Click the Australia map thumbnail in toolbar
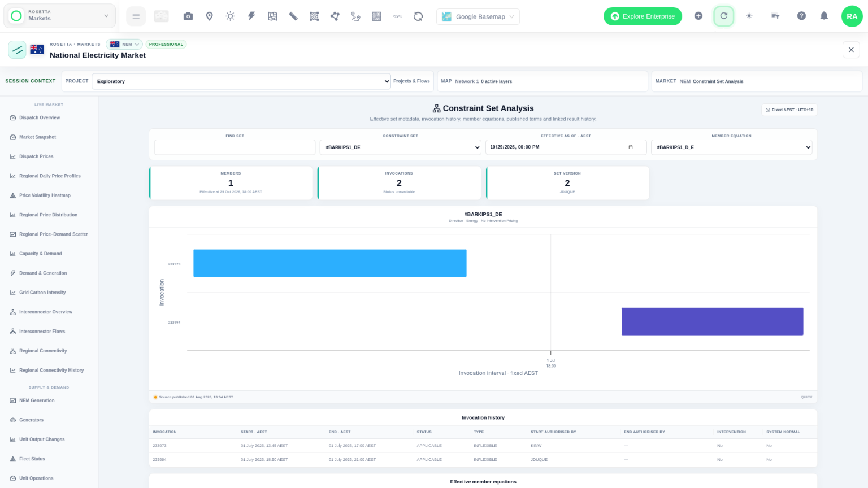 [x=162, y=16]
